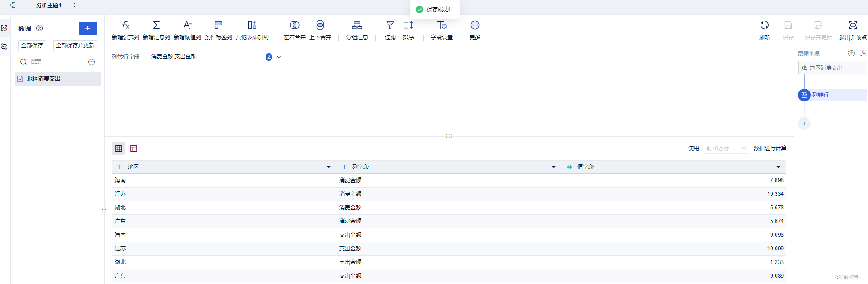This screenshot has height=284, width=868.
Task: Click 支出金额 in the 1,233 row
Action: (350, 262)
